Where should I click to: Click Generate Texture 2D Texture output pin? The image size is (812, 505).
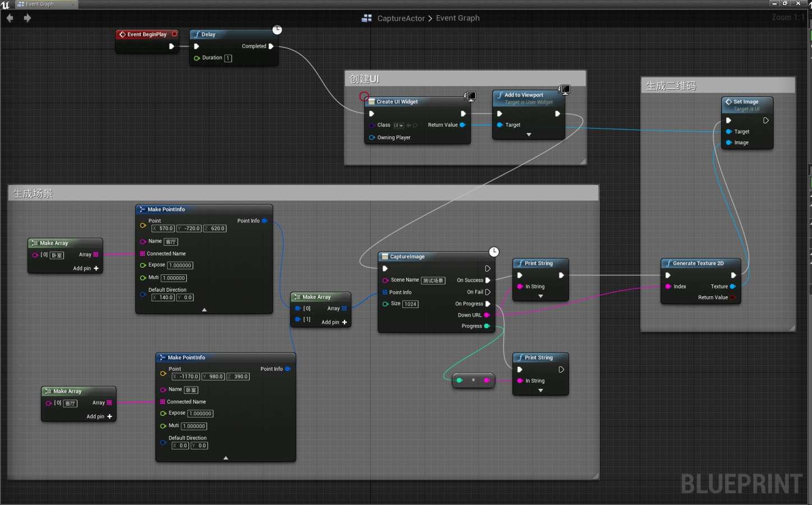pos(732,286)
